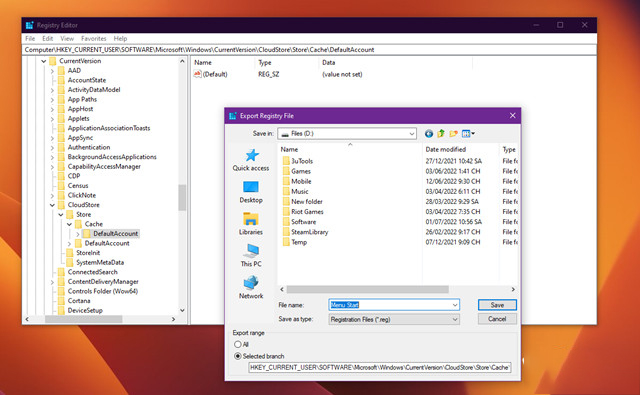Image resolution: width=640 pixels, height=395 pixels.
Task: Select the Games folder
Action: 296,171
